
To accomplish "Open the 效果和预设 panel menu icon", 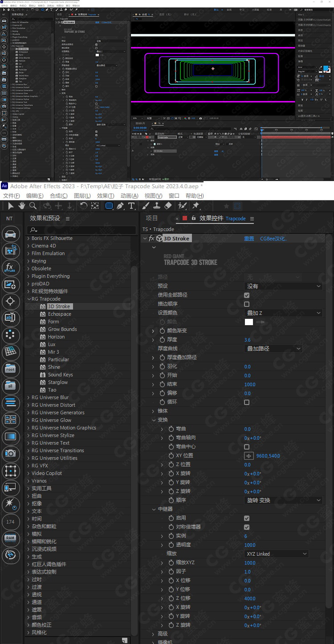I will 68,219.
